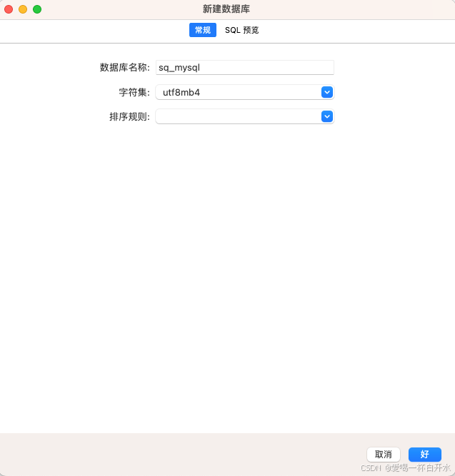Click the 数据库名称 input field
The width and height of the screenshot is (455, 476).
245,67
